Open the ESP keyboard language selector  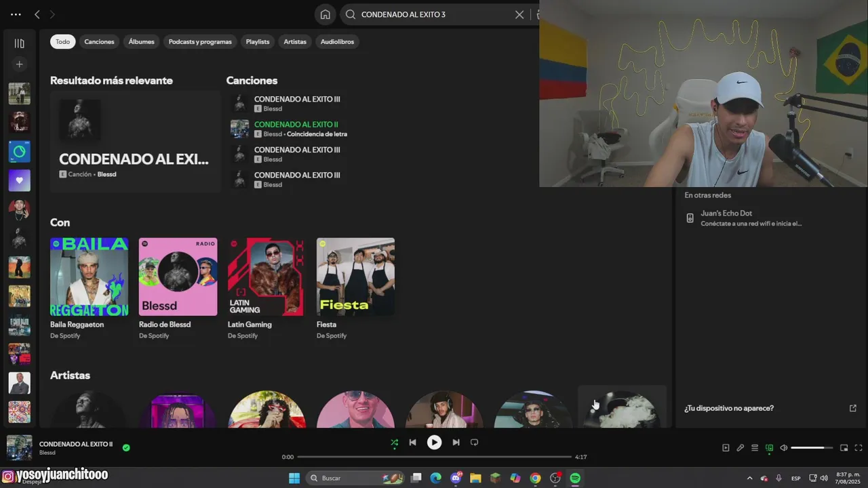click(796, 479)
